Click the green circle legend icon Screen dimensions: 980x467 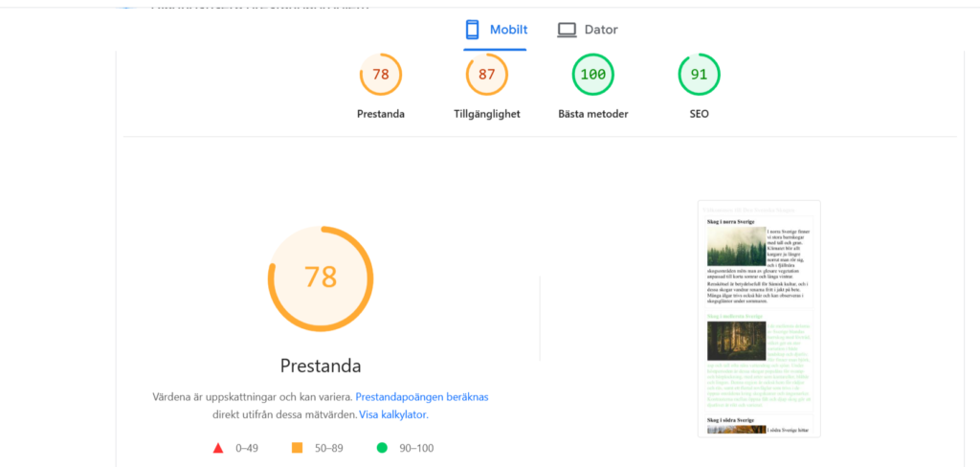[382, 447]
